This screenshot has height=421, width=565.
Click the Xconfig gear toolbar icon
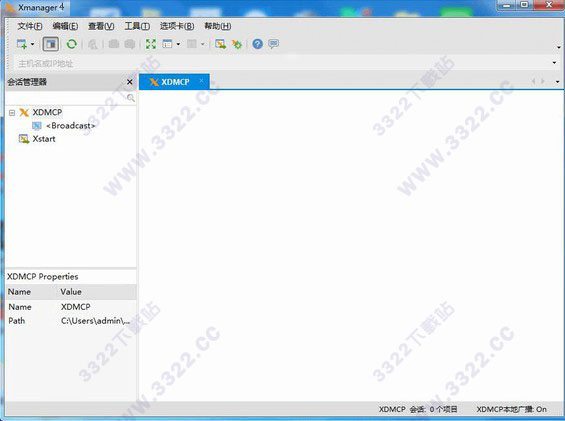pos(237,44)
